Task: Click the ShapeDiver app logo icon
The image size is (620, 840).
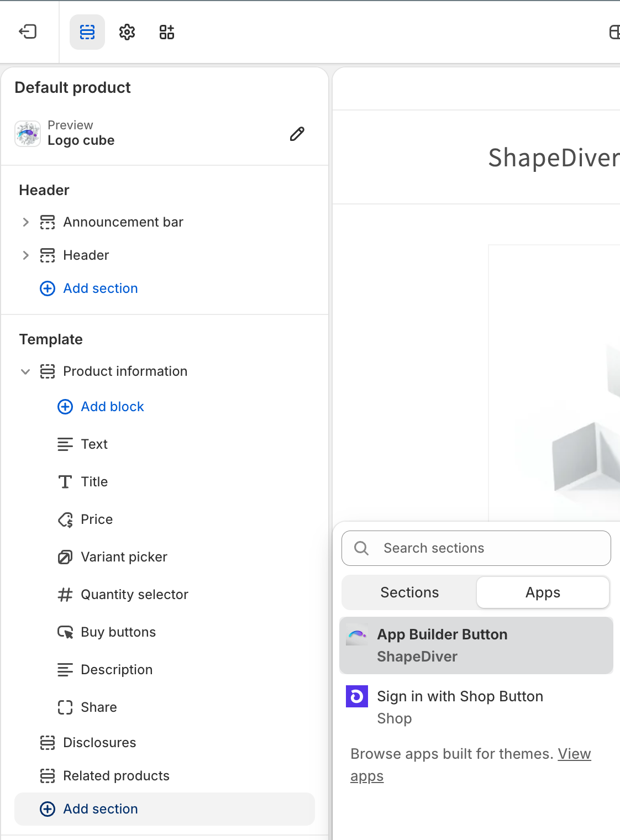Action: (357, 634)
